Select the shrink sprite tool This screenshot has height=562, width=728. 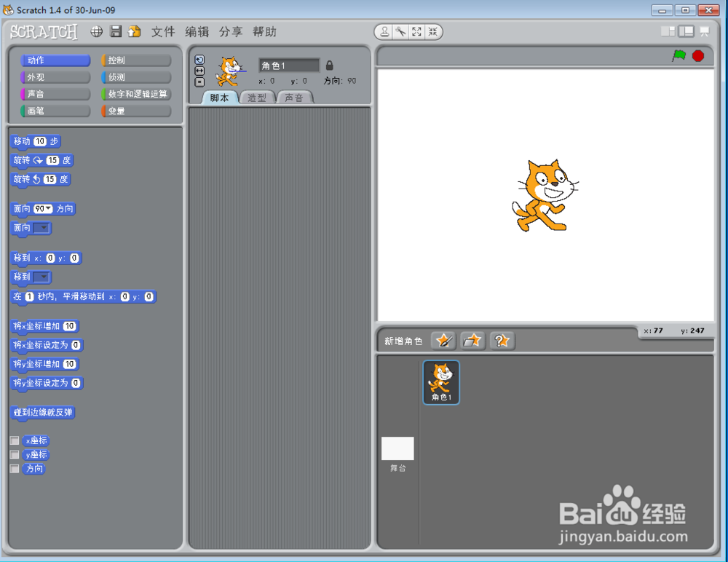point(432,32)
